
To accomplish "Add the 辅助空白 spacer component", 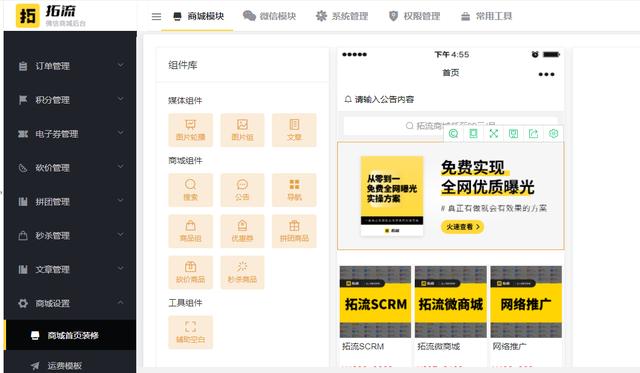I will 191,333.
